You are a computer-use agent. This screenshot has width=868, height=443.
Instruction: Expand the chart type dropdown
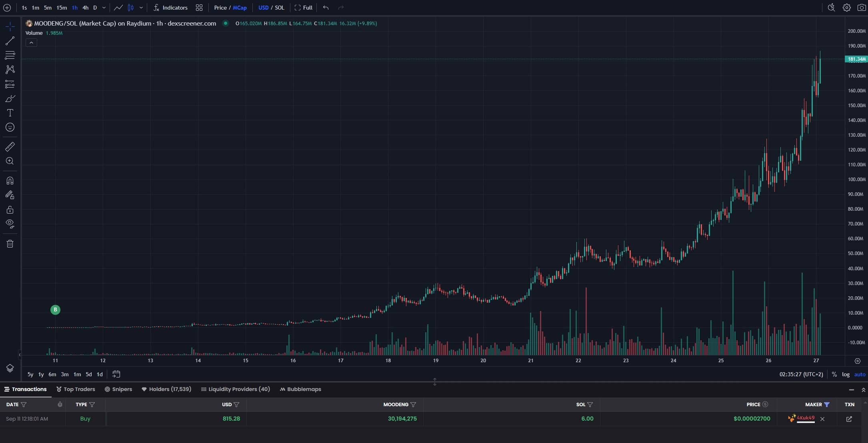141,8
